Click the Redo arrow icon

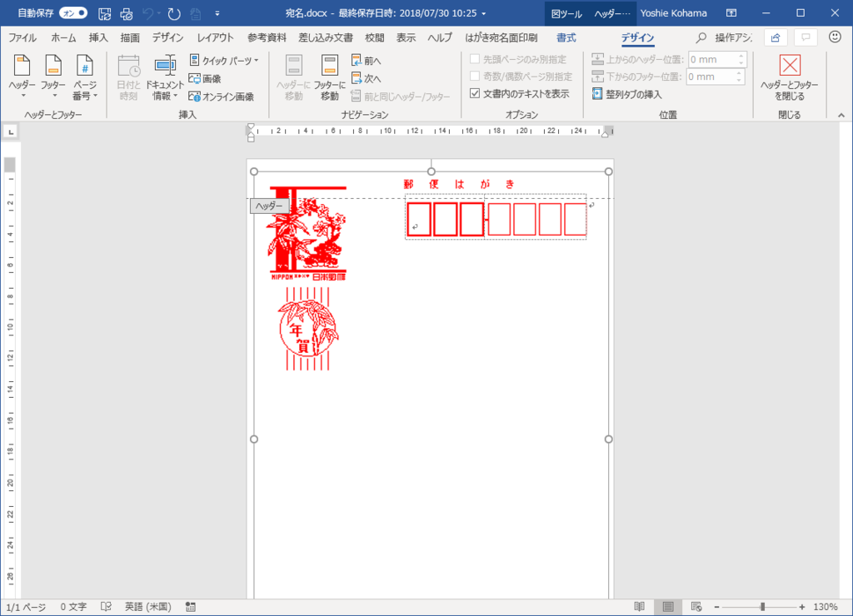click(174, 13)
